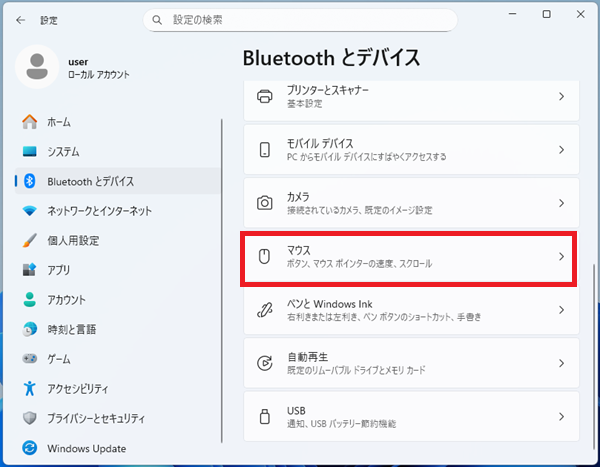Click the back arrow in the title bar
The width and height of the screenshot is (600, 467).
20,19
